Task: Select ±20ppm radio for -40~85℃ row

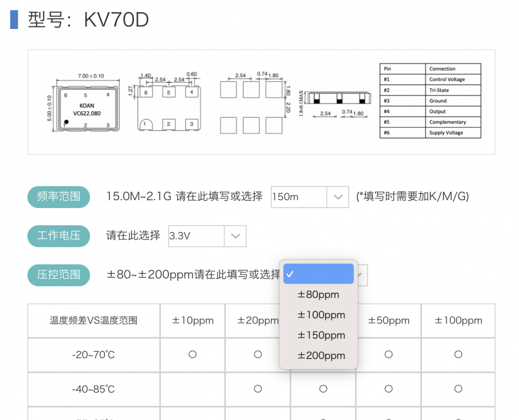Action: [258, 389]
